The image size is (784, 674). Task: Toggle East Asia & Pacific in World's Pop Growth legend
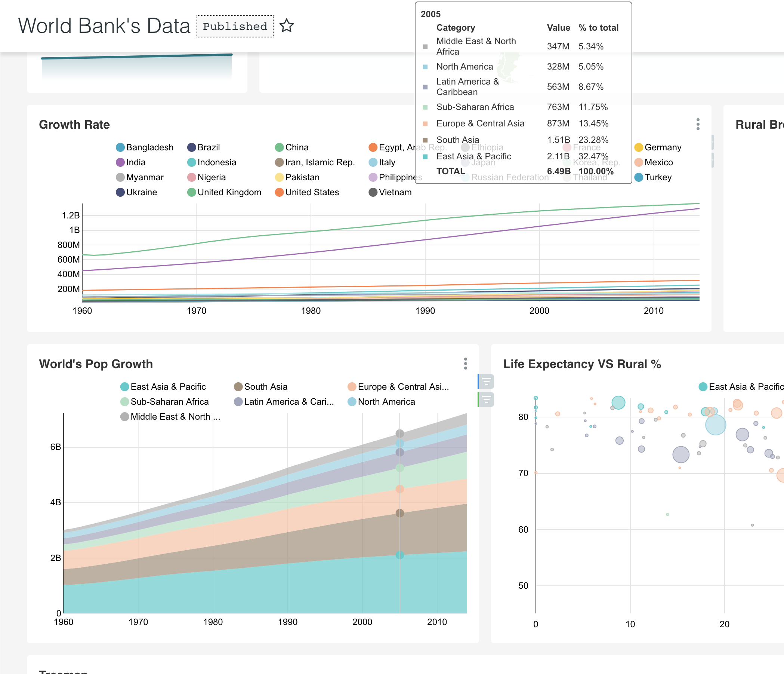point(125,387)
